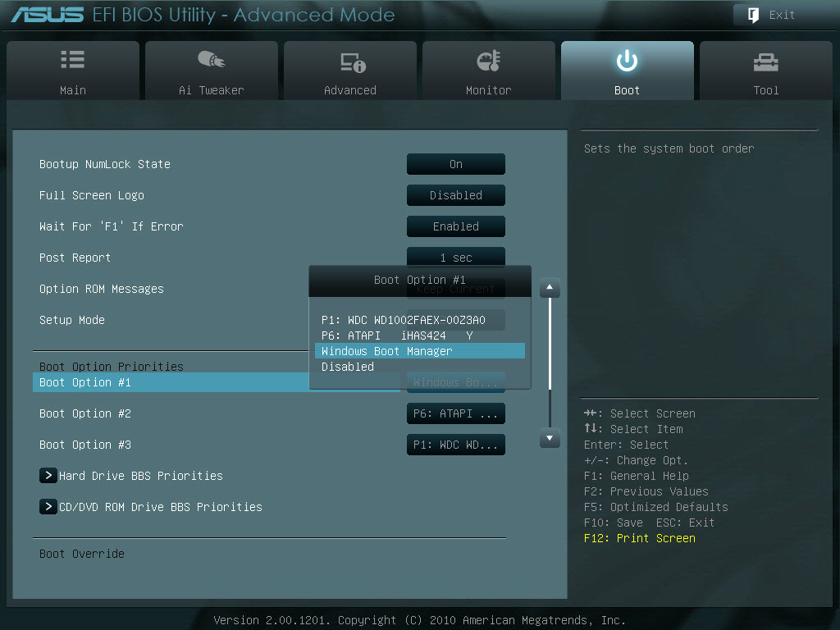Click the Ai Tweaker comet icon
The image size is (840, 630).
(x=211, y=59)
